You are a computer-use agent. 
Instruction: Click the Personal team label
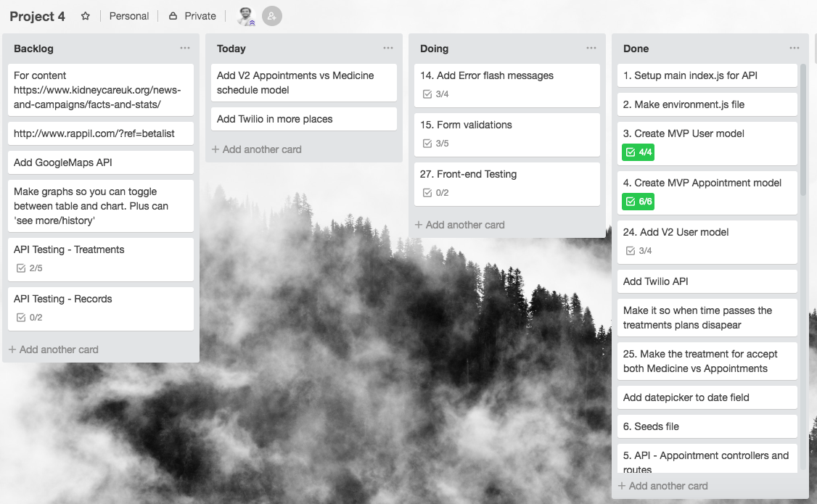(128, 16)
